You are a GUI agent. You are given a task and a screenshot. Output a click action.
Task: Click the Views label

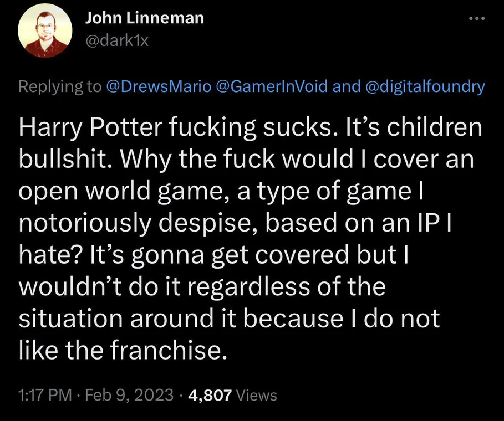click(256, 395)
